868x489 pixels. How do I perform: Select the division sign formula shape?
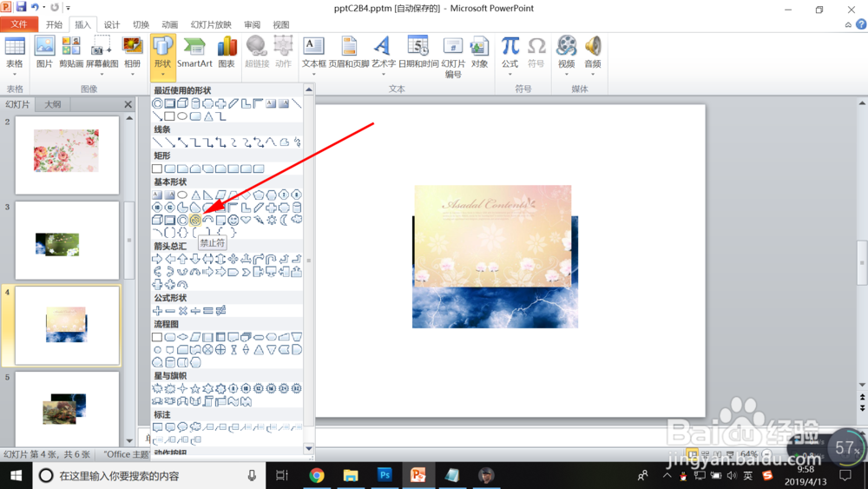tap(195, 311)
